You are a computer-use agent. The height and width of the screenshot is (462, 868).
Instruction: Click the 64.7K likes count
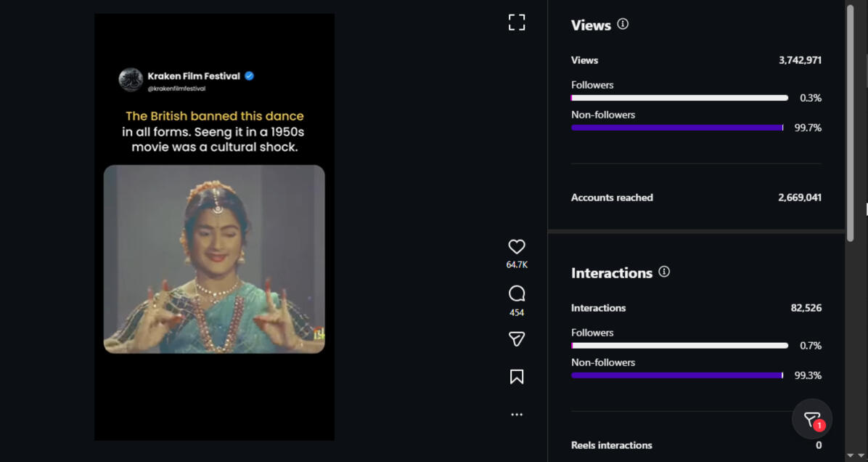[517, 265]
